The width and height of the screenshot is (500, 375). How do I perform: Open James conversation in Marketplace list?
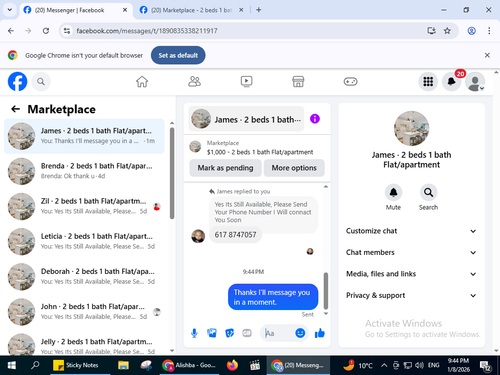84,136
